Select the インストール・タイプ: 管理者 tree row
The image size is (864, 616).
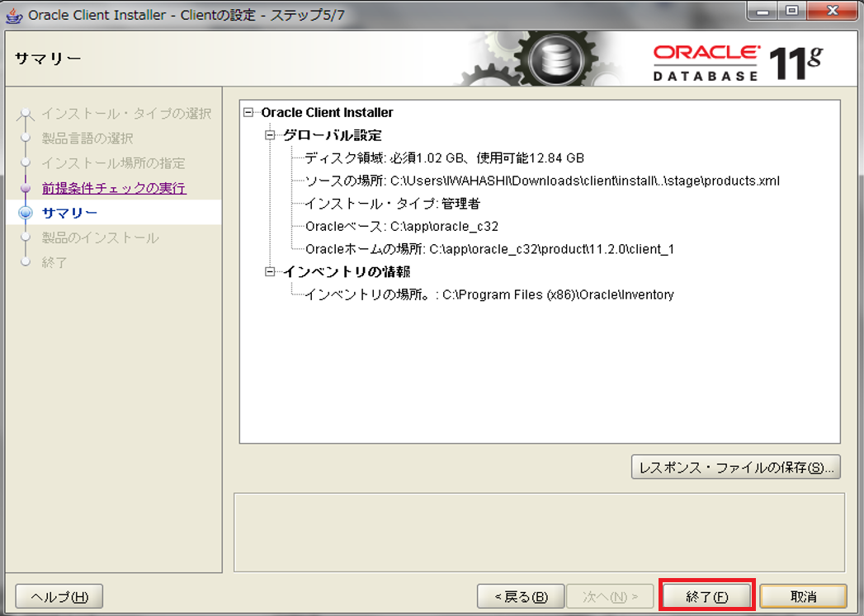pos(392,204)
